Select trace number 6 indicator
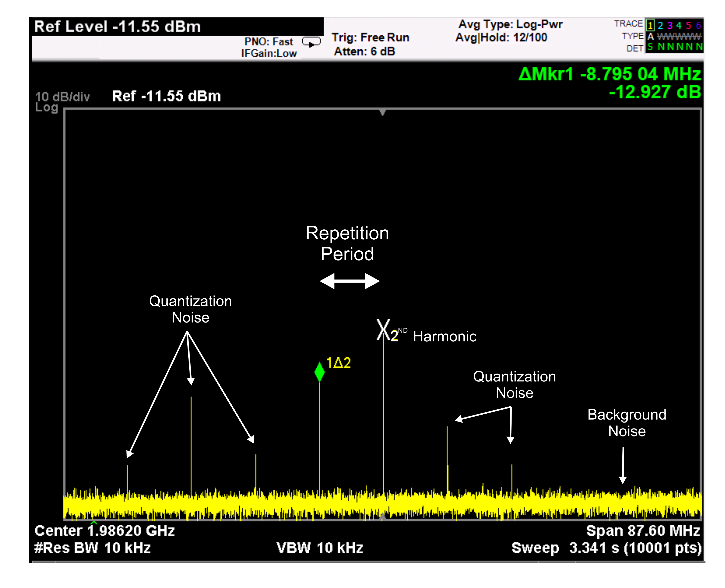The image size is (725, 588). [698, 25]
